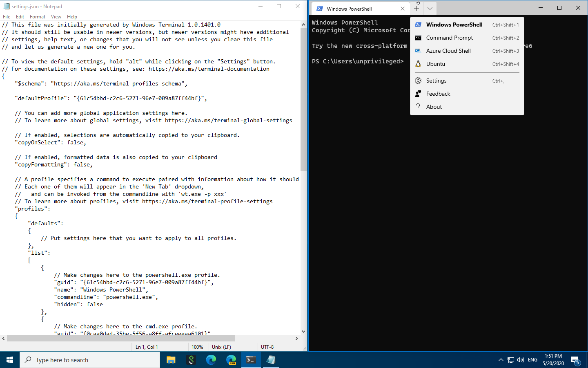This screenshot has height=368, width=588.
Task: Click the Feedback icon in the menu
Action: 418,94
